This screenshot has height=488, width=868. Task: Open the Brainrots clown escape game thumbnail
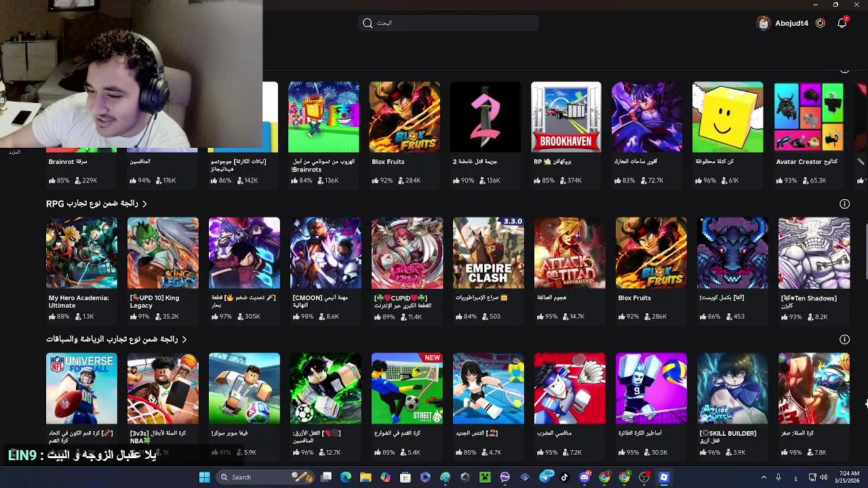[323, 117]
